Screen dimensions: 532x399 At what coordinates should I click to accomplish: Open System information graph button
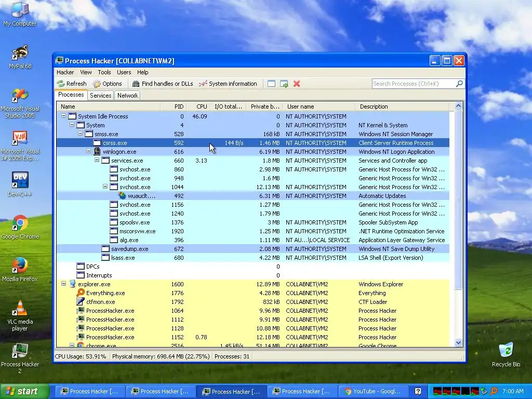pos(228,84)
